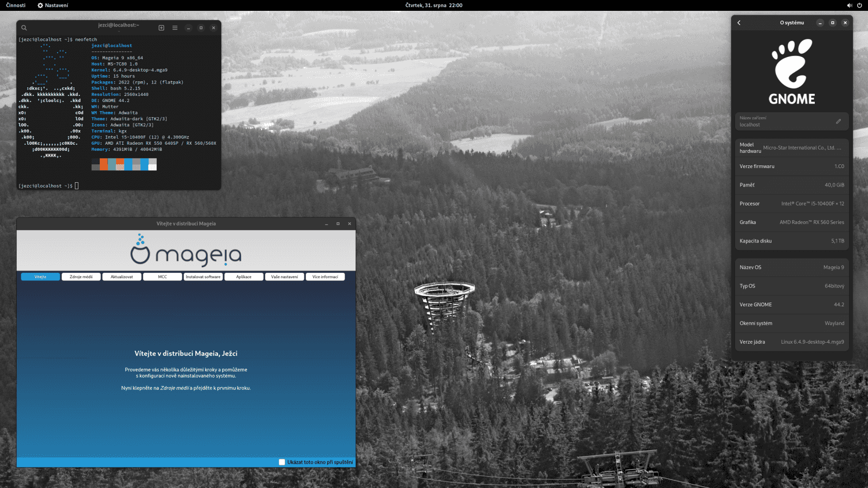Click the Model hardwaru row
868x488 pixels.
(x=792, y=147)
